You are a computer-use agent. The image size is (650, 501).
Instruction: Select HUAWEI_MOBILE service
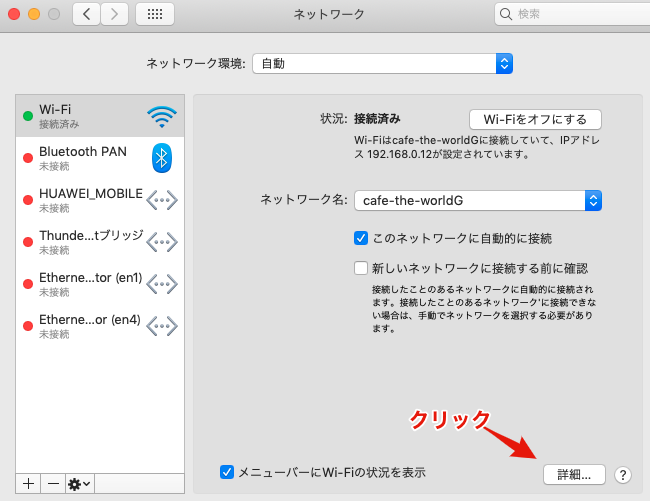pos(100,200)
